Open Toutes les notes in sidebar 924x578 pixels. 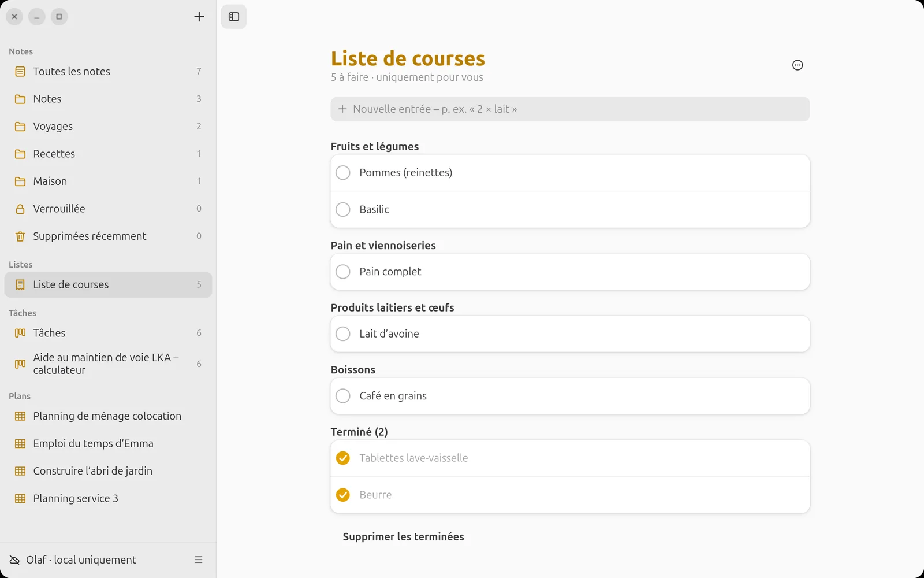tap(108, 72)
